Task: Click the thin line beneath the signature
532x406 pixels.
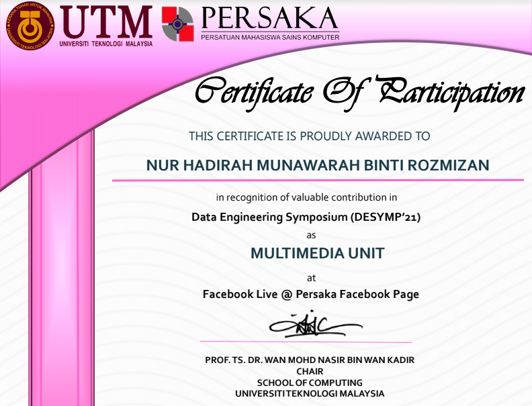Action: [306, 342]
